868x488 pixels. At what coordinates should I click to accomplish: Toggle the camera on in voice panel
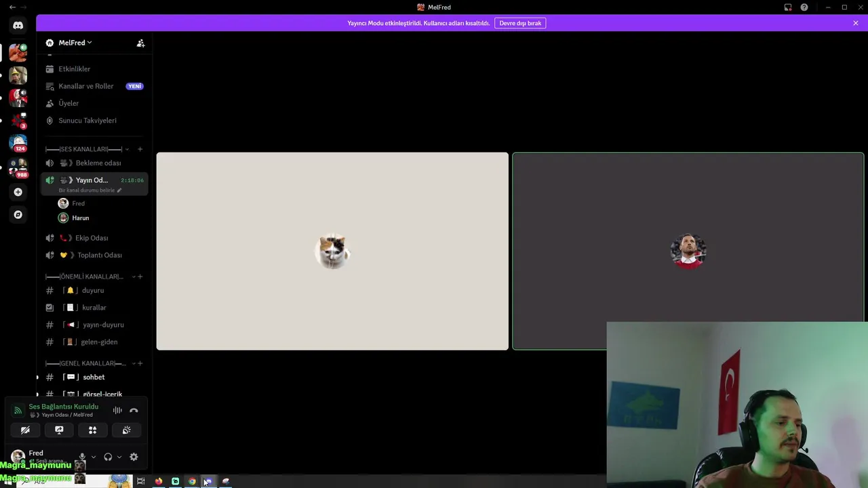(x=25, y=430)
